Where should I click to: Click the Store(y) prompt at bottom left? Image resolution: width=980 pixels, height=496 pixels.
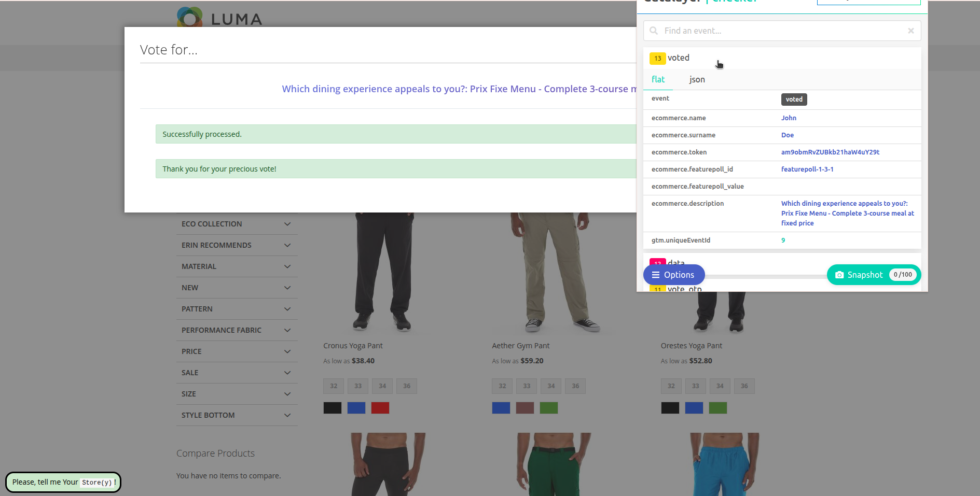pos(63,482)
